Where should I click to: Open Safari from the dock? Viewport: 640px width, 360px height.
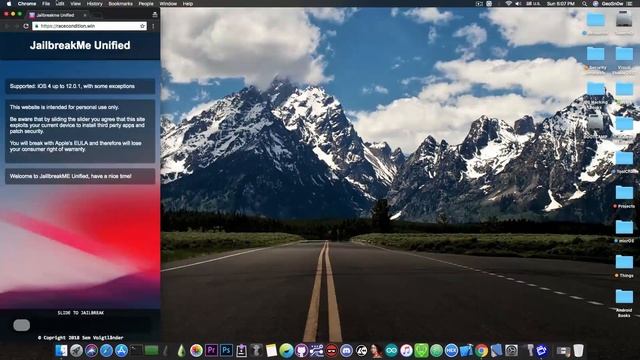(x=107, y=351)
